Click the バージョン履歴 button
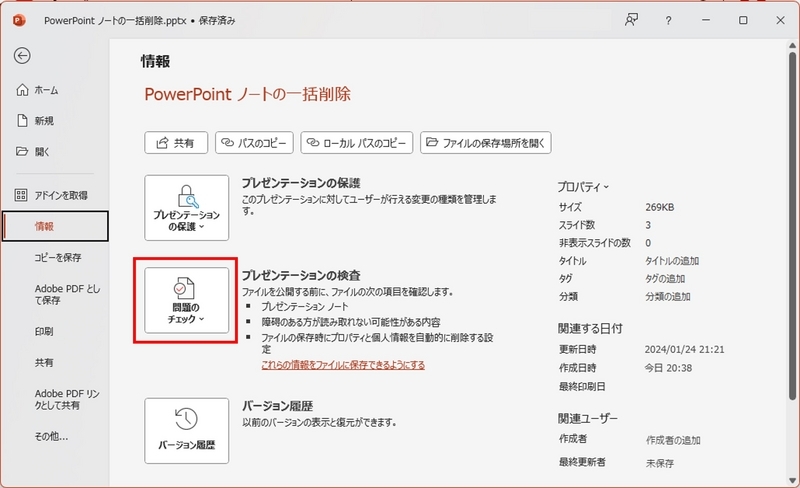The width and height of the screenshot is (800, 488). tap(187, 431)
